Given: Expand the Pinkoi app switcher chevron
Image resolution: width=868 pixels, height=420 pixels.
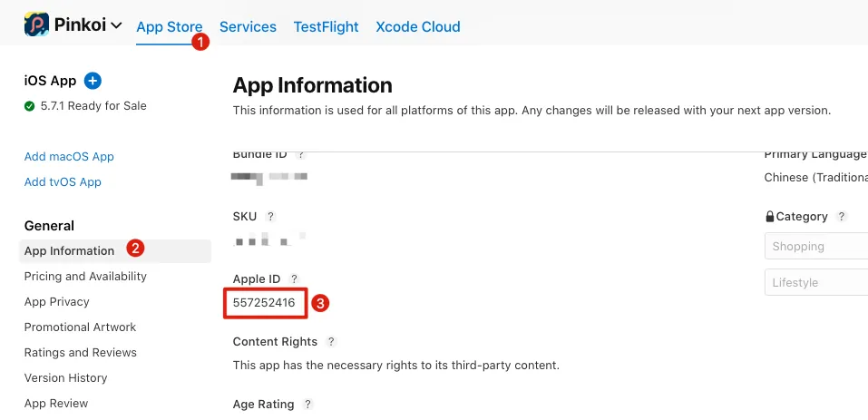Looking at the screenshot, I should click(x=116, y=26).
